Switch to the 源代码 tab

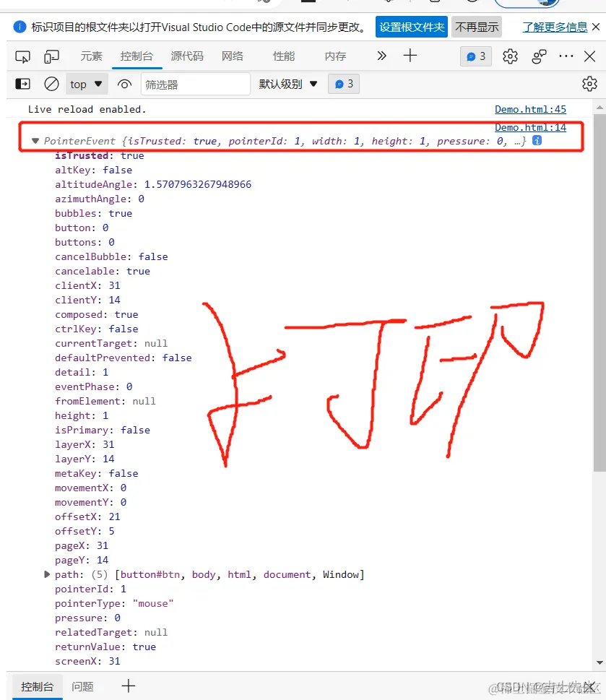point(187,56)
